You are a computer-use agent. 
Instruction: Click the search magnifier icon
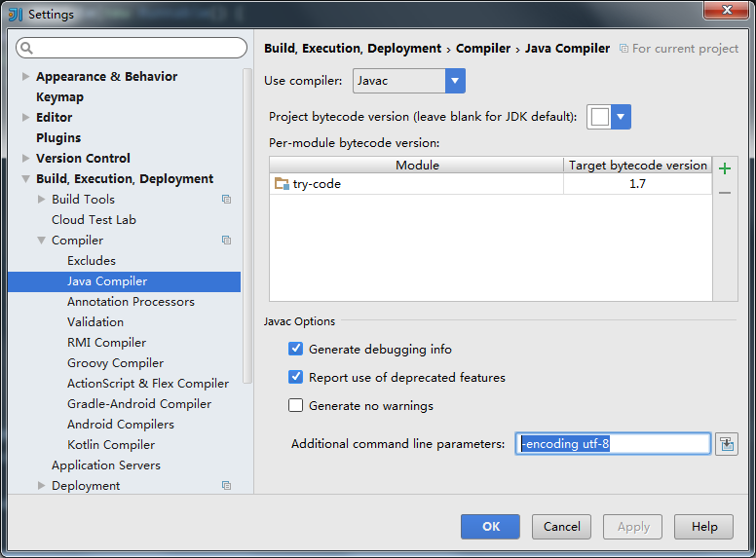[x=27, y=48]
